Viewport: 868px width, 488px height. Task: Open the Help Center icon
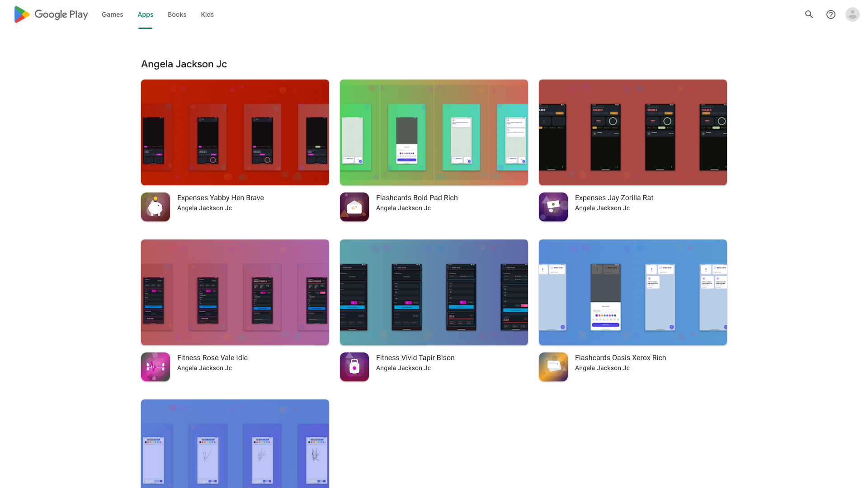pos(830,14)
